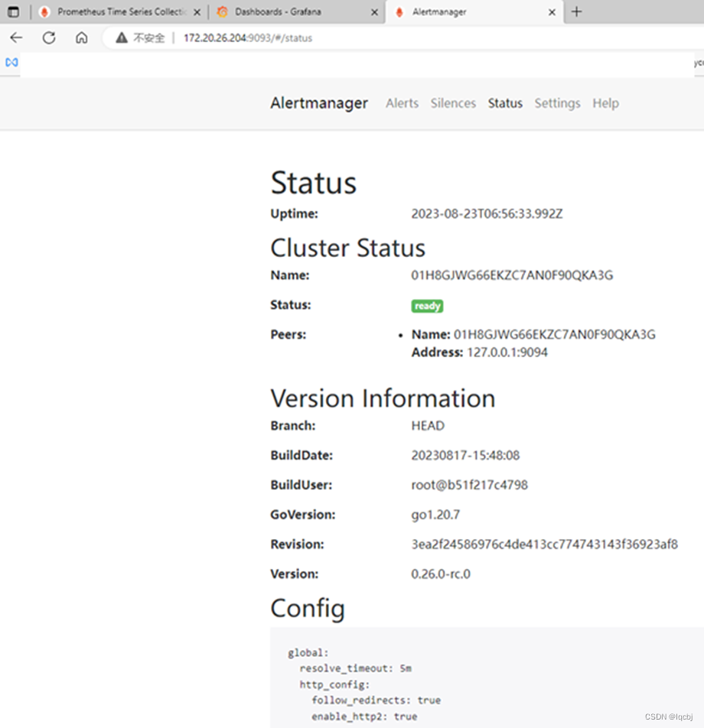Viewport: 704px width, 728px height.
Task: Open the Help page
Action: (605, 103)
